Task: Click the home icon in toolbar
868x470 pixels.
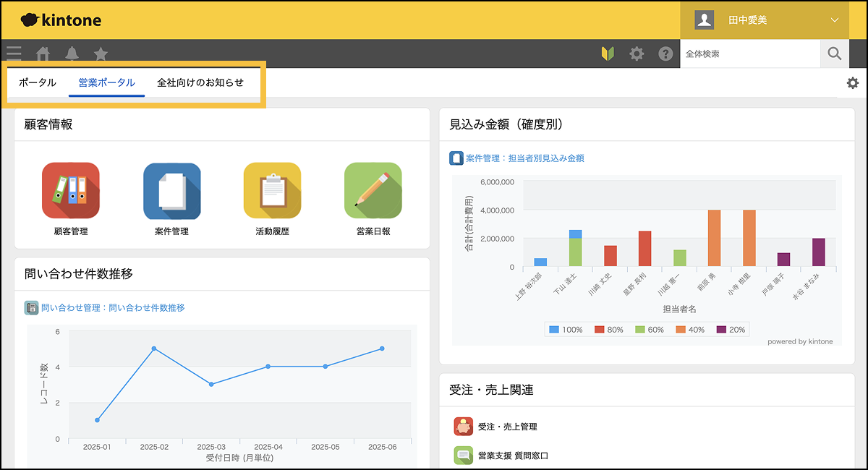Action: [43, 54]
